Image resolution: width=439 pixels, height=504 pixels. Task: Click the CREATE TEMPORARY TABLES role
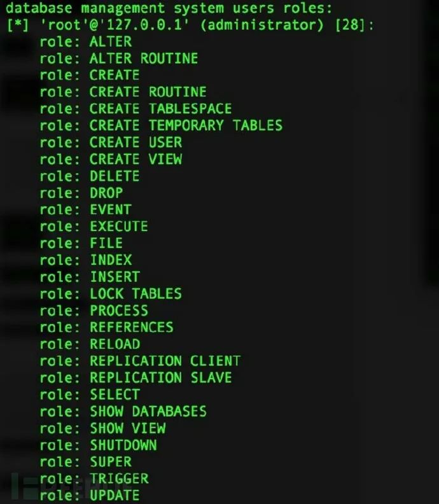161,125
